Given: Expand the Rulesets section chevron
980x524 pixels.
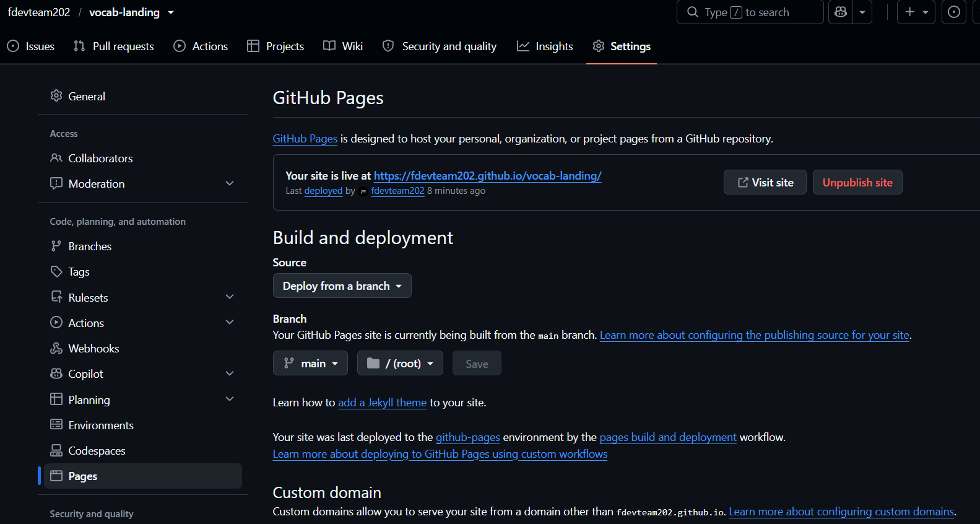Looking at the screenshot, I should point(230,297).
